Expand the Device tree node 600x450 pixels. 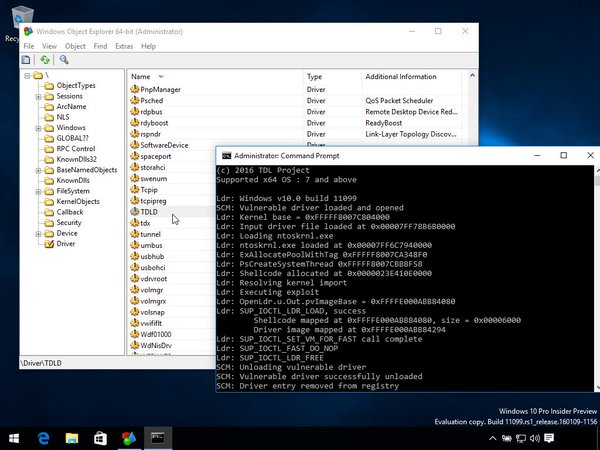coord(38,233)
